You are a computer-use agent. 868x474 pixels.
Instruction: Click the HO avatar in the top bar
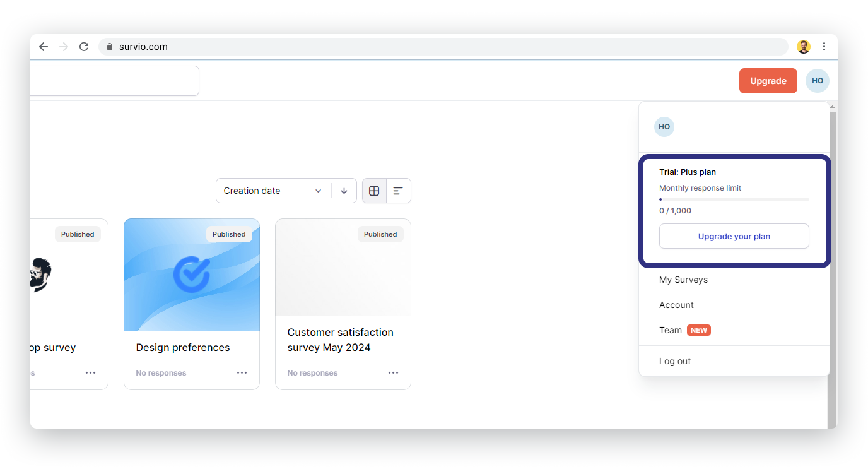pyautogui.click(x=818, y=81)
